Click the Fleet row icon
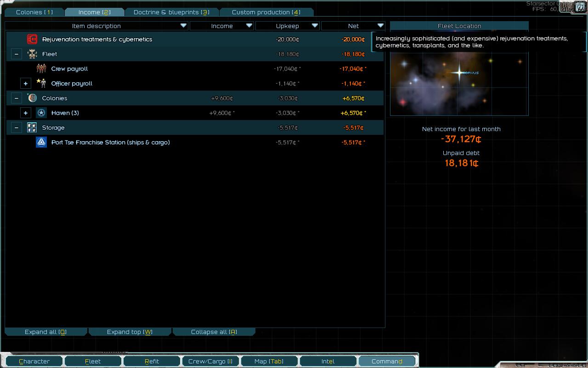Viewport: 588px width, 368px height. click(32, 54)
